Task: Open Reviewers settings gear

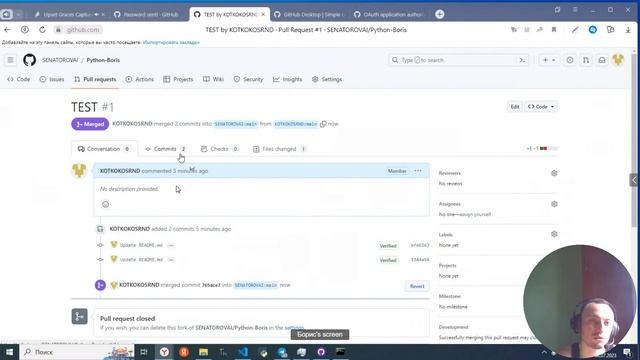Action: pyautogui.click(x=554, y=173)
